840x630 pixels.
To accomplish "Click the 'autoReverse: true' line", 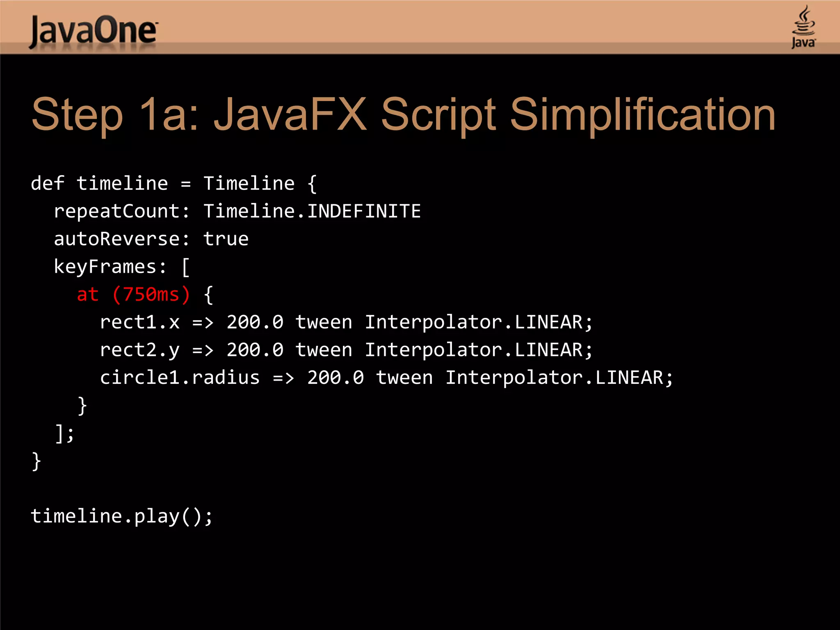I will (x=151, y=239).
